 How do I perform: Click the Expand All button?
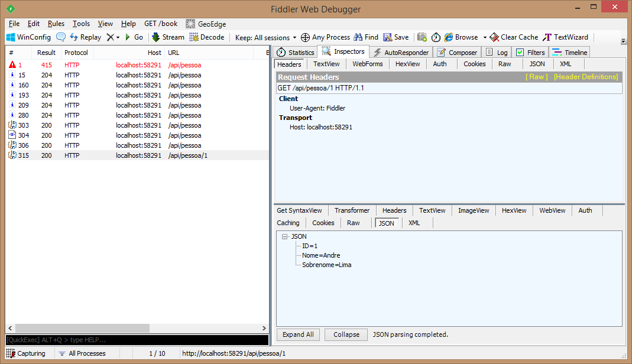299,334
